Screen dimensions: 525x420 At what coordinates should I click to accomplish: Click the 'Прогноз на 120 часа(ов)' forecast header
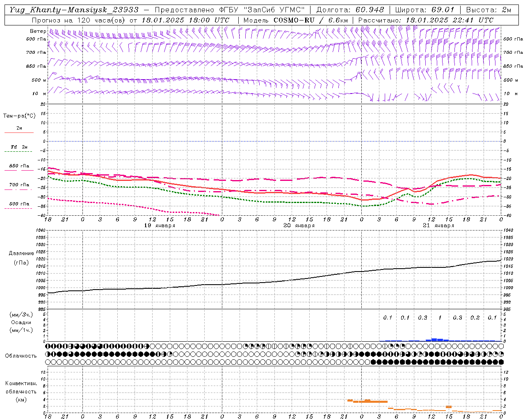coord(79,20)
